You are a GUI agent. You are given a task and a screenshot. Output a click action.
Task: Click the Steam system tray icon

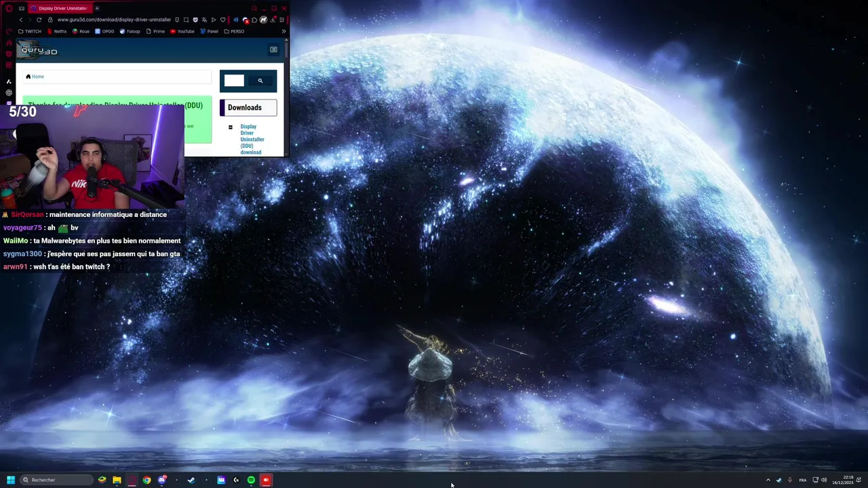[778, 480]
